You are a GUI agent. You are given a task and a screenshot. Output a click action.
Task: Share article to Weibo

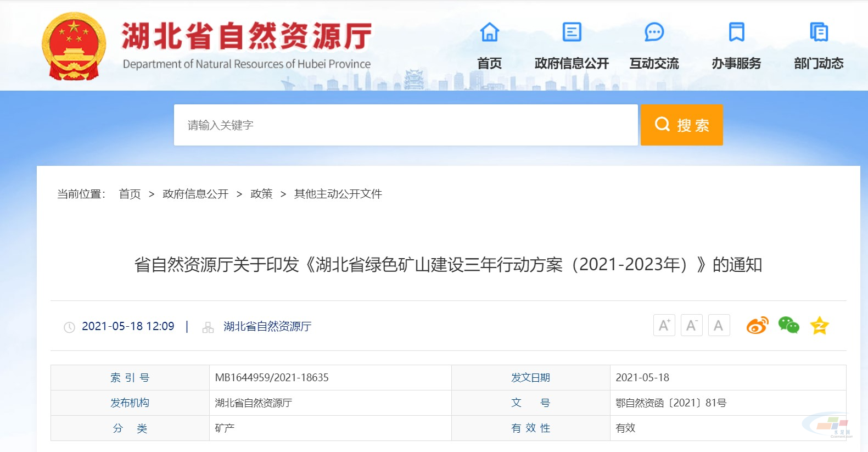(x=757, y=326)
